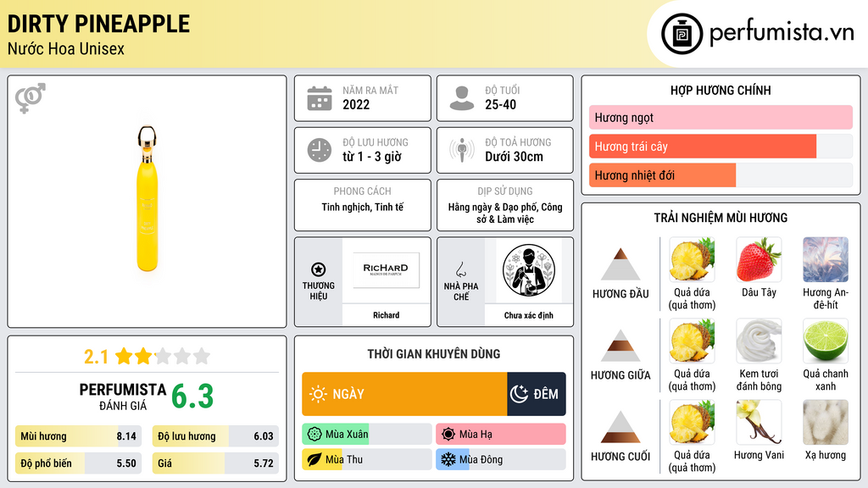Select pineapple note in Hương cuối row
The image size is (868, 488).
click(692, 422)
